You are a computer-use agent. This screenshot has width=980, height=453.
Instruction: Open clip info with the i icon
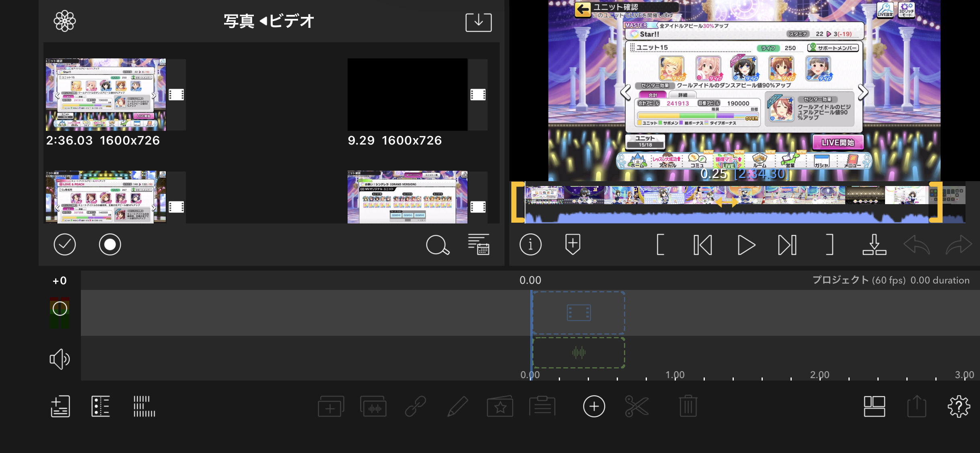pyautogui.click(x=531, y=244)
